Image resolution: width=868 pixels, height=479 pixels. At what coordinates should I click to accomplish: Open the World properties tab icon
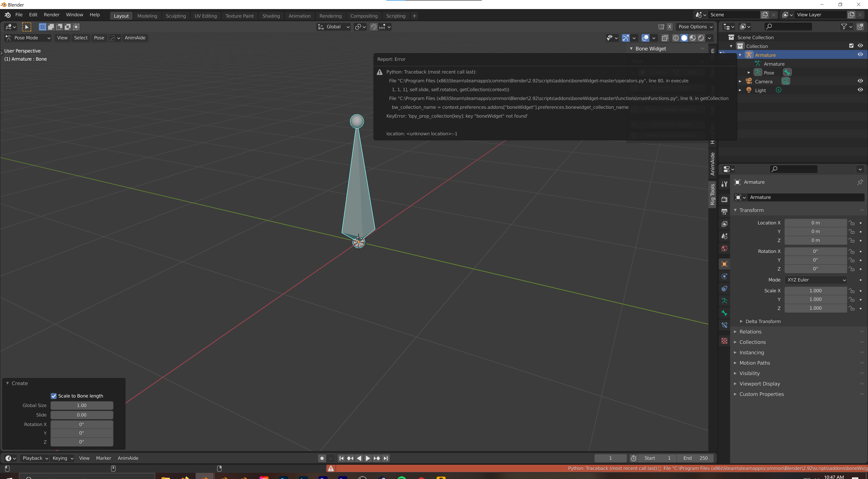pos(724,249)
